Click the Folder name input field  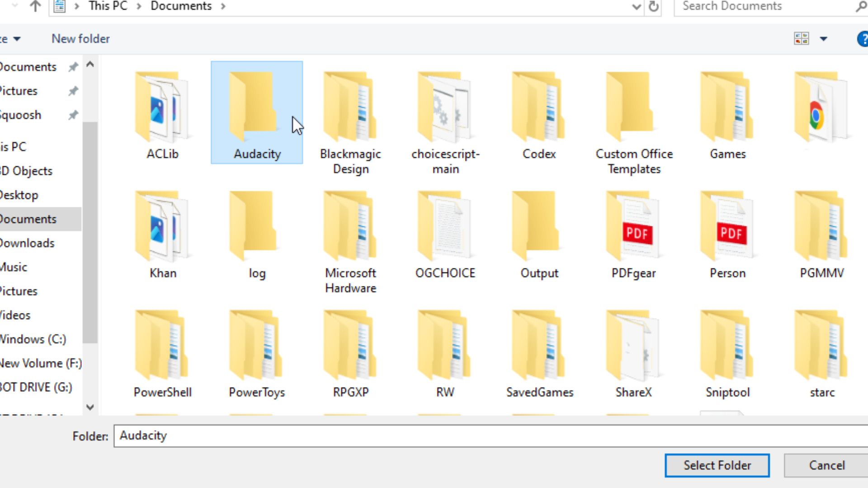click(x=491, y=436)
